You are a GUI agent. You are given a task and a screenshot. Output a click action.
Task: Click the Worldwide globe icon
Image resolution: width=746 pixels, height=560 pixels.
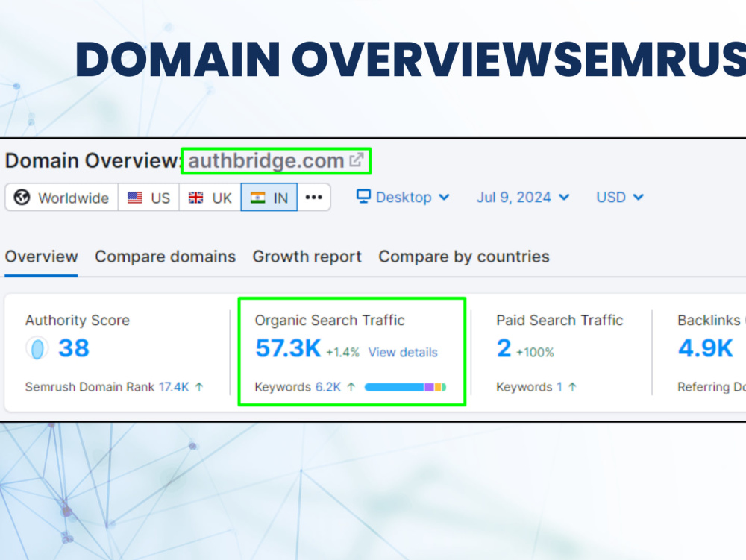[22, 197]
